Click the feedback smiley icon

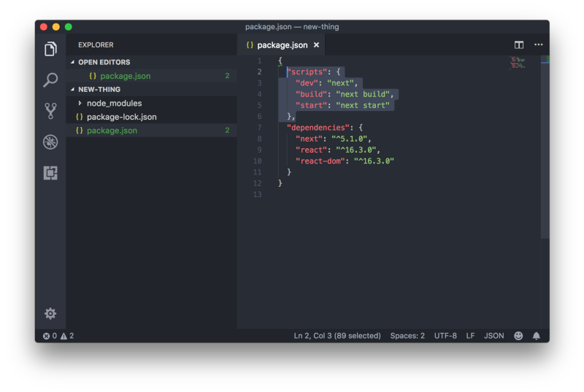518,336
